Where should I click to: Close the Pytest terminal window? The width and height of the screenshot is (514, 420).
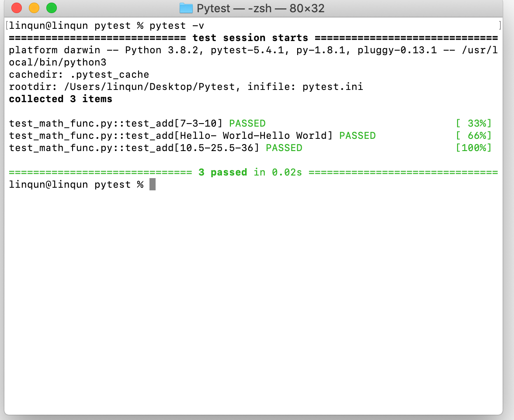(x=17, y=8)
